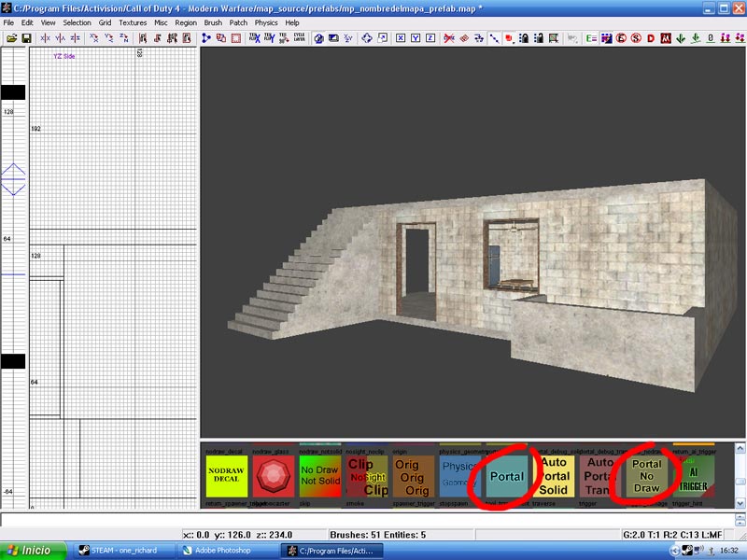Click the circled S toolbar icon
This screenshot has width=747, height=560.
pos(636,38)
